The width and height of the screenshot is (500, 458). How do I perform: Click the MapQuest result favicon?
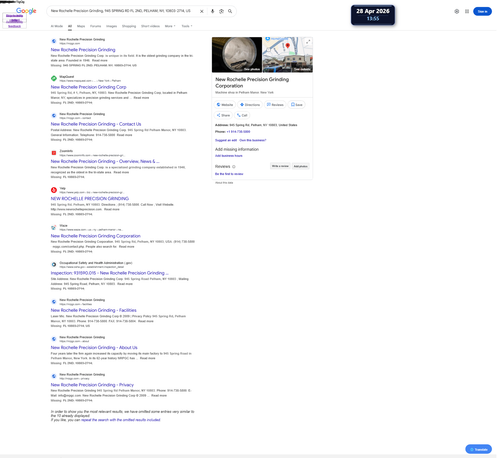54,78
